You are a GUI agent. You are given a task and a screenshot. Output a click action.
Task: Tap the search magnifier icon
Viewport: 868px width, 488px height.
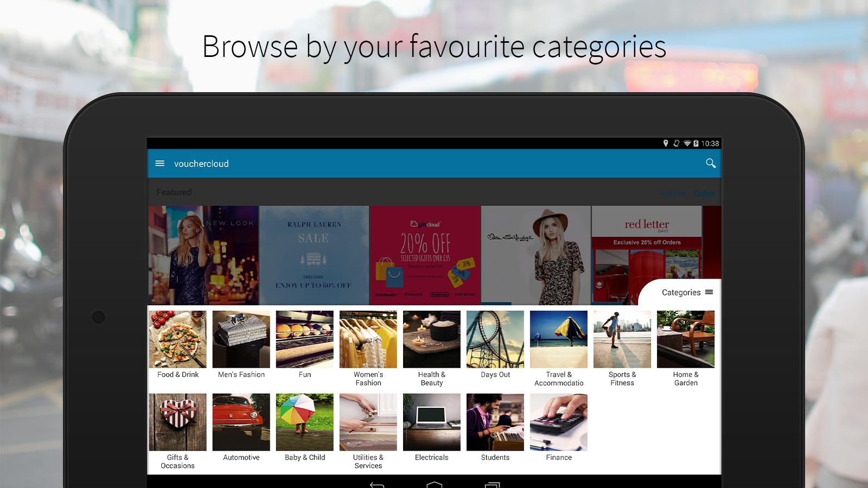click(x=711, y=163)
